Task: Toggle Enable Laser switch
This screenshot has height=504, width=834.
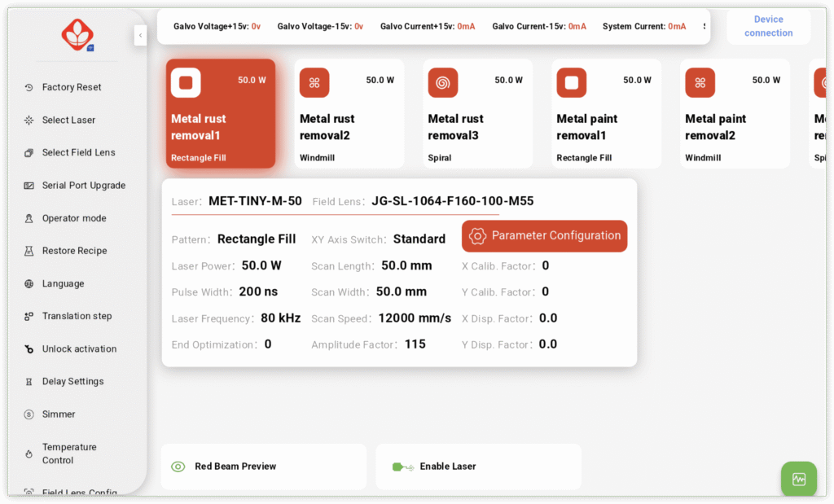Action: [402, 467]
